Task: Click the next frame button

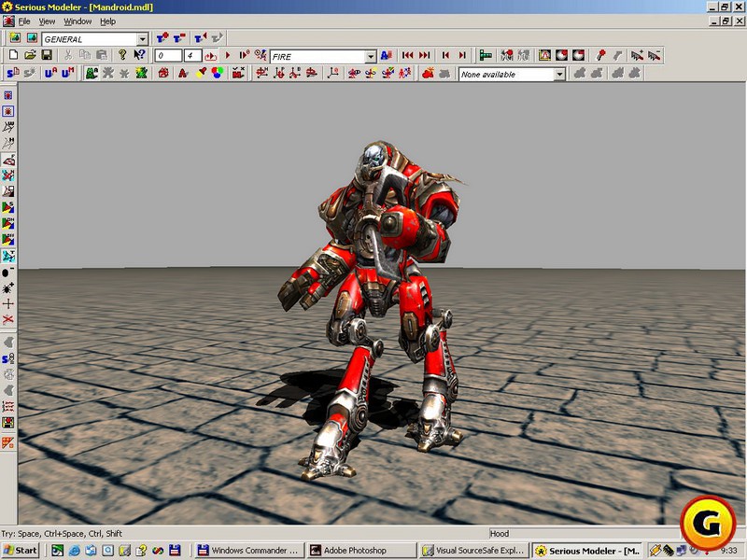Action: coord(462,56)
